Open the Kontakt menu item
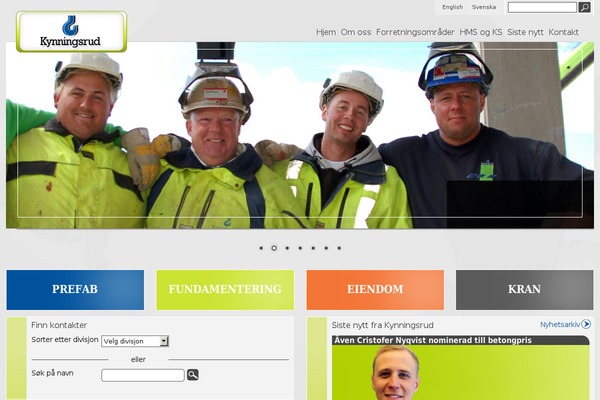This screenshot has height=400, width=600. coord(563,32)
